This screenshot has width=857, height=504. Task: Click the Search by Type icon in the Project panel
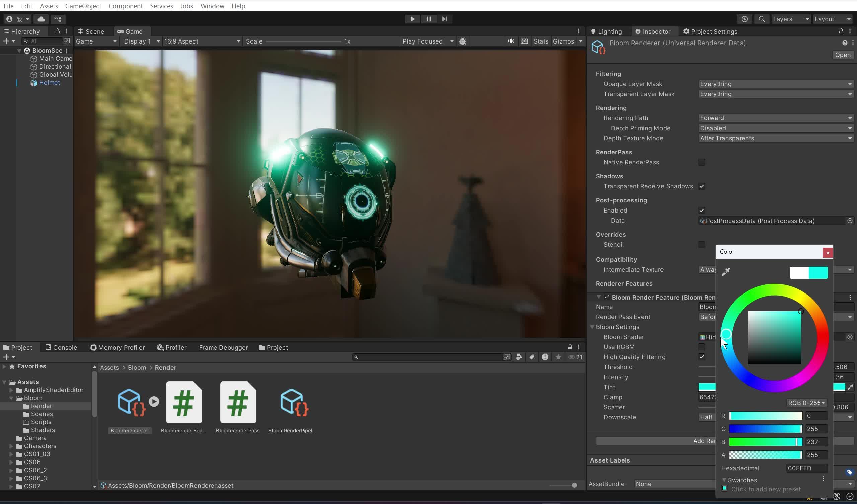[519, 357]
